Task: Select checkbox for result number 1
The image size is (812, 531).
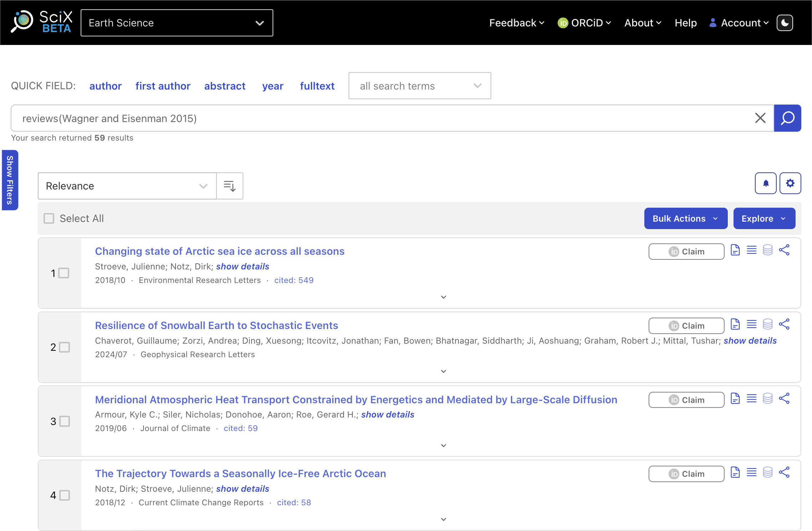Action: 64,273
